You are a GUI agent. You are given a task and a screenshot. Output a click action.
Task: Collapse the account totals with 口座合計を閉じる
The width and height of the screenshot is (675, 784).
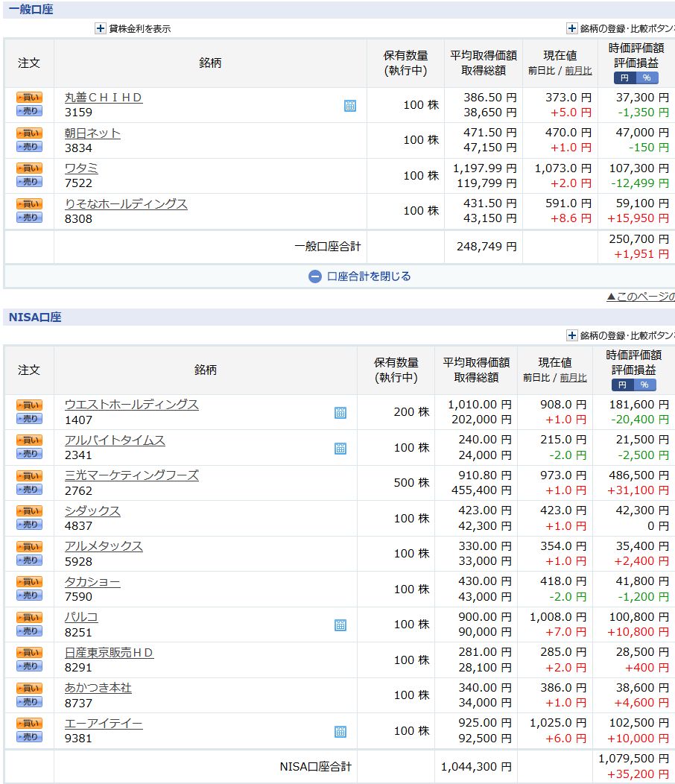(360, 276)
